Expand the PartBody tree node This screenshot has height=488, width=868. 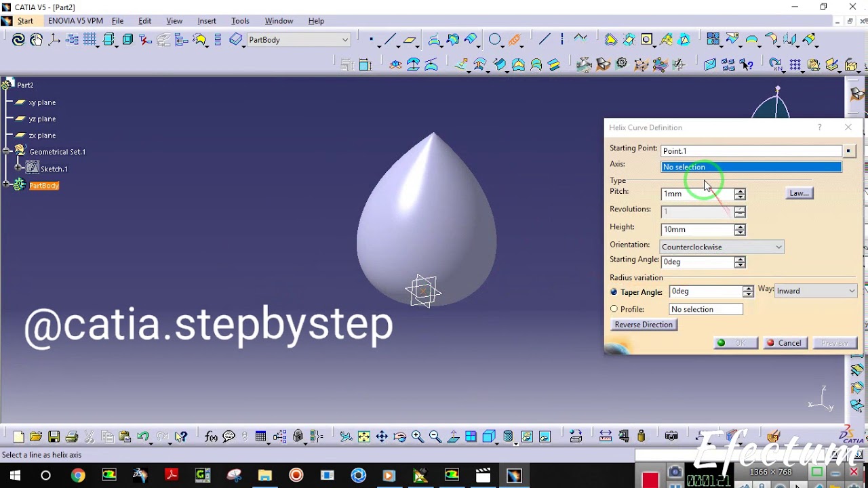[x=6, y=185]
